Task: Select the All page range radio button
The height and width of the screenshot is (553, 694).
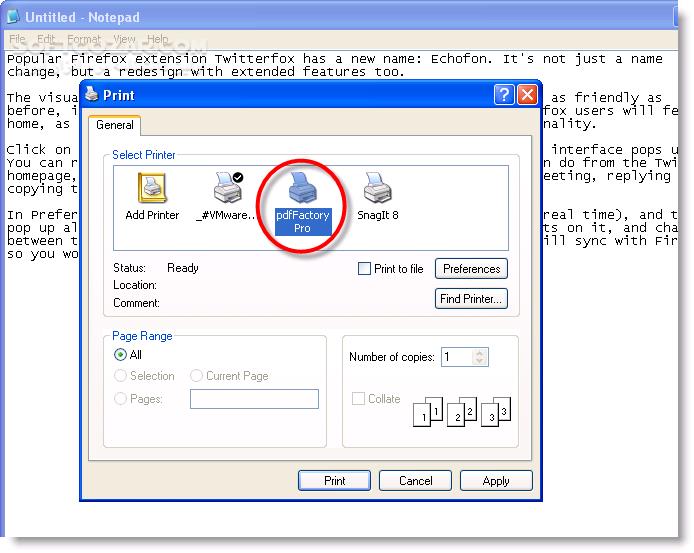Action: tap(120, 355)
